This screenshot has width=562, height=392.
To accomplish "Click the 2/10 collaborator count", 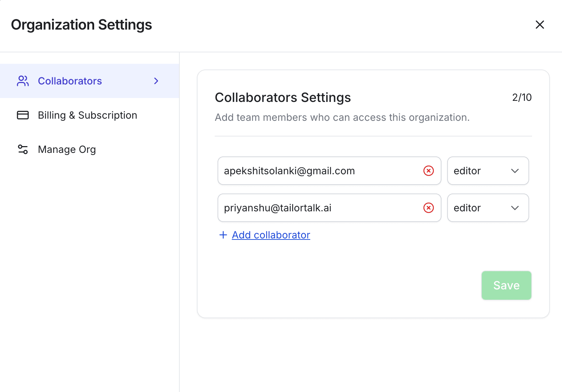I will tap(522, 97).
